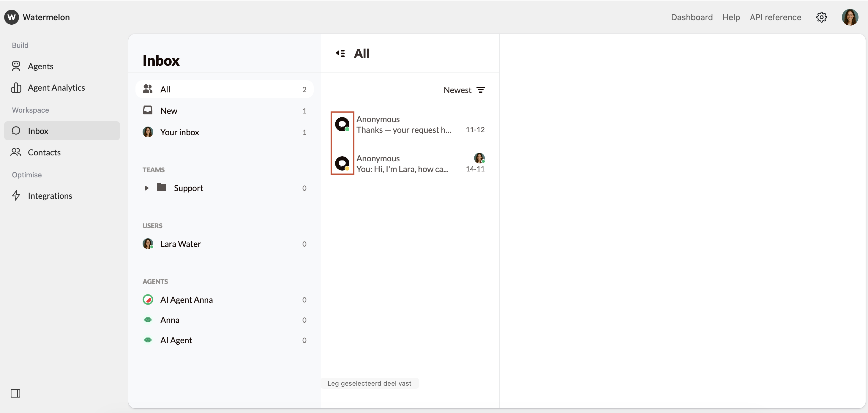Expand the Support team folder
This screenshot has width=868, height=413.
coord(146,188)
